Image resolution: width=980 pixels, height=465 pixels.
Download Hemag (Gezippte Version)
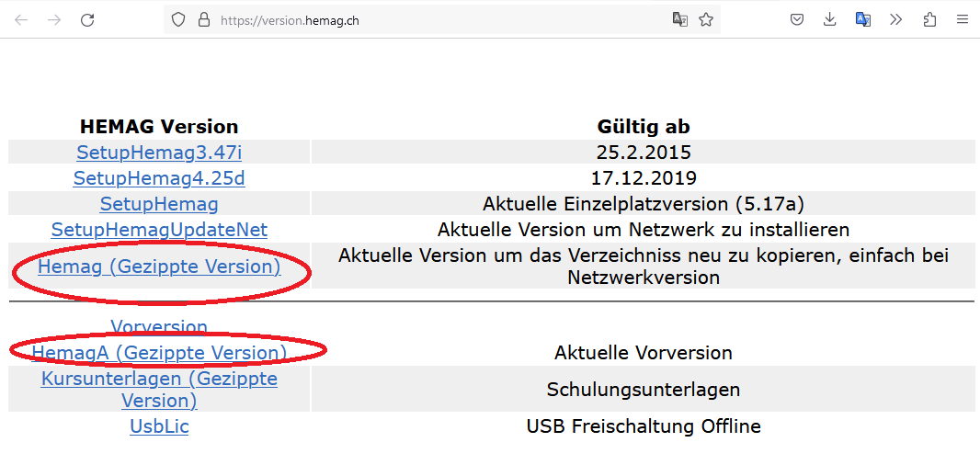pos(159,267)
